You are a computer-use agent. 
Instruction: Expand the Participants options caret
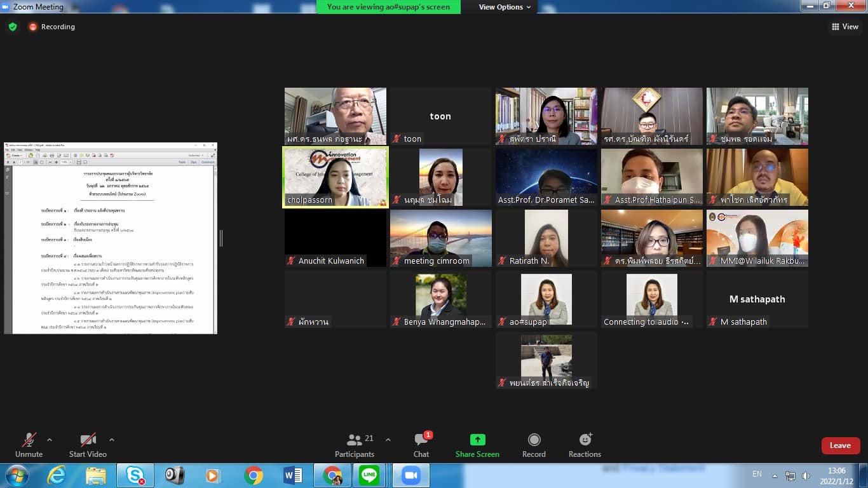[388, 440]
